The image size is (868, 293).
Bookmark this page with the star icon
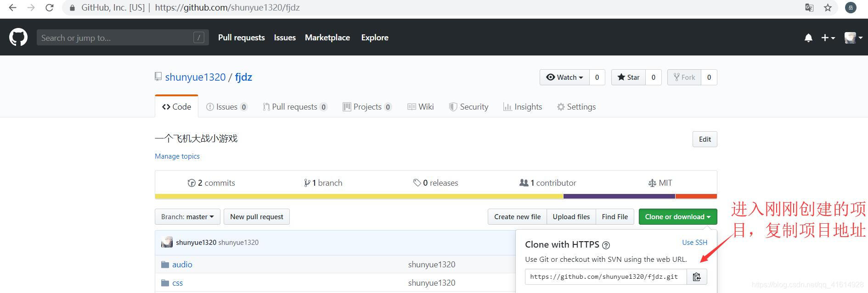tap(828, 8)
